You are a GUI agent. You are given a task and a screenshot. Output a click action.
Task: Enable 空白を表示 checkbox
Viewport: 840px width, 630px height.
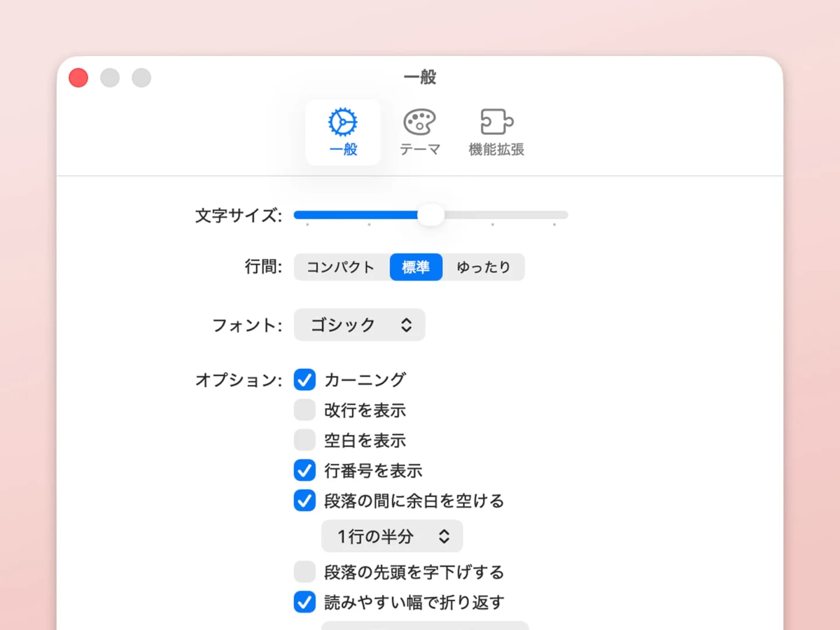304,440
